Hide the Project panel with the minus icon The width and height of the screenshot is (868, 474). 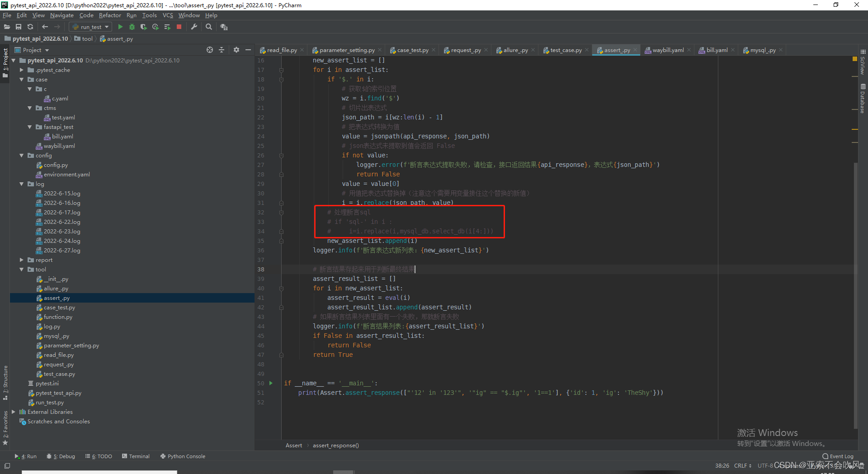(x=248, y=50)
